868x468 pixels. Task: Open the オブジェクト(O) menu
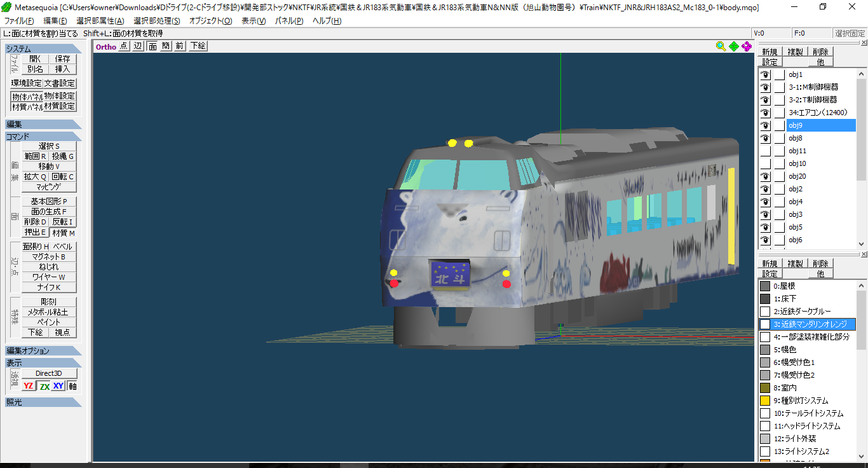[x=210, y=21]
